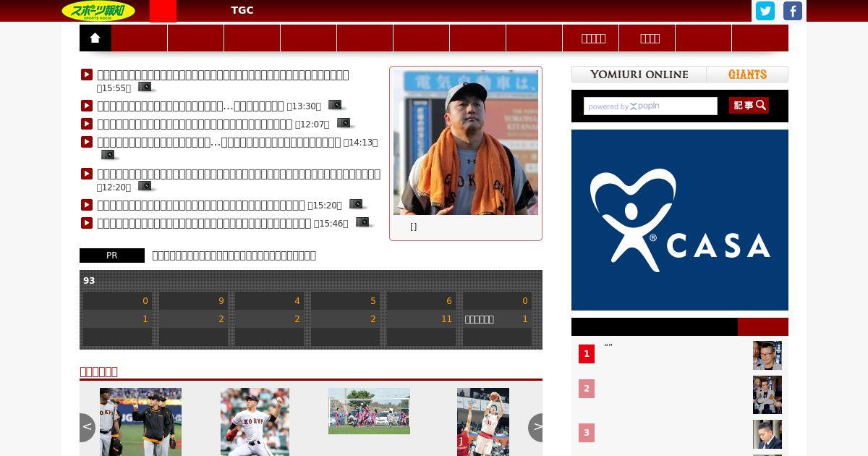Open the YOMIURI ONLINE link

click(639, 75)
